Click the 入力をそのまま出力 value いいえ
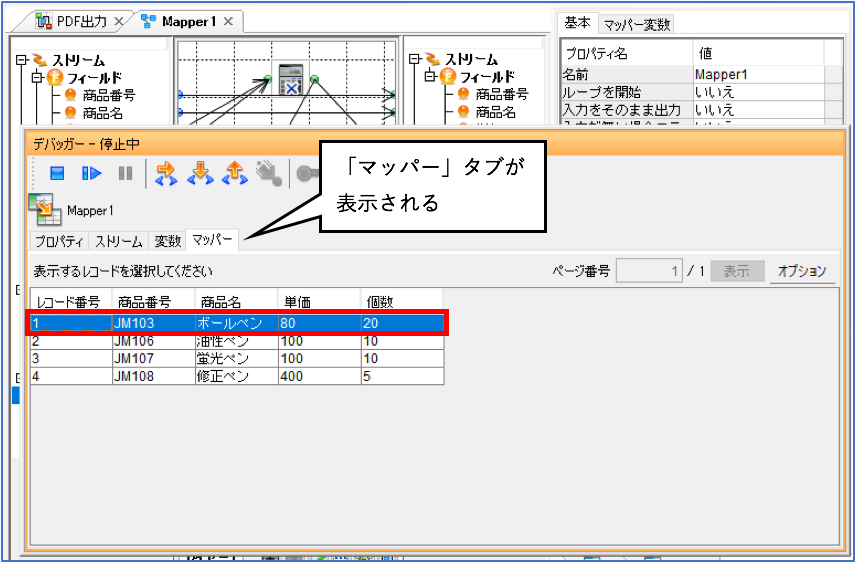This screenshot has width=858, height=564. (758, 109)
